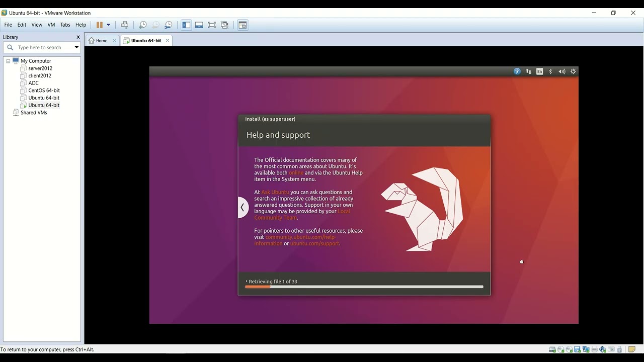Open Shared VMs in the library
Image resolution: width=644 pixels, height=362 pixels.
(34, 113)
